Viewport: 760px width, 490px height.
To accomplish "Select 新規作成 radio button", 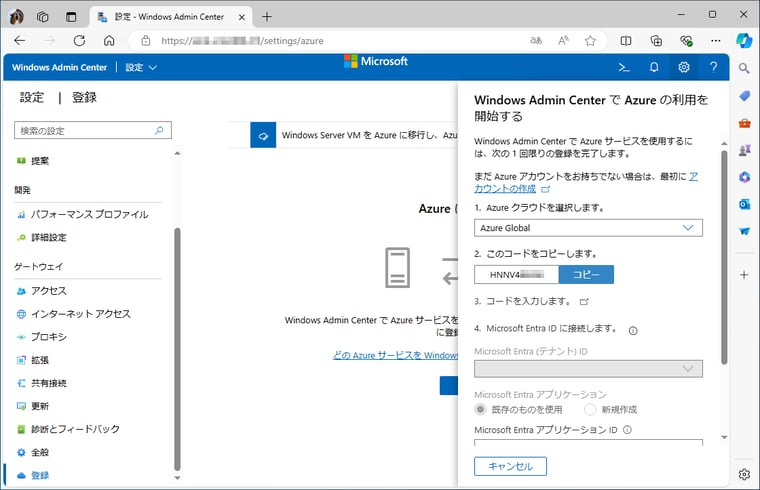I will [590, 410].
